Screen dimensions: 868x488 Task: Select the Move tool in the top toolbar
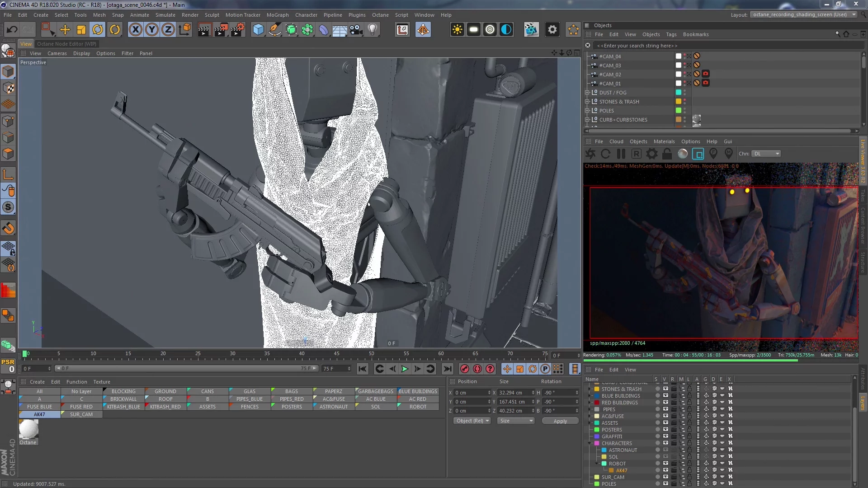point(65,29)
